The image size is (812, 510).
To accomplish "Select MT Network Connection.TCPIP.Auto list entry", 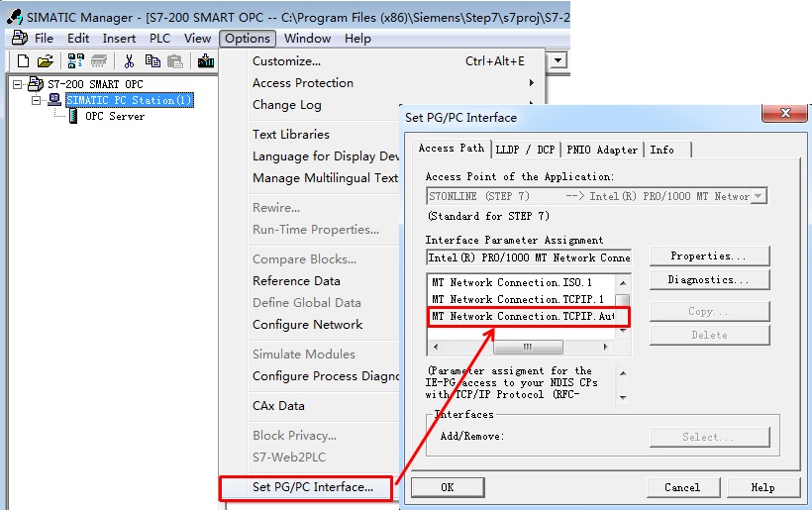I will pyautogui.click(x=522, y=316).
